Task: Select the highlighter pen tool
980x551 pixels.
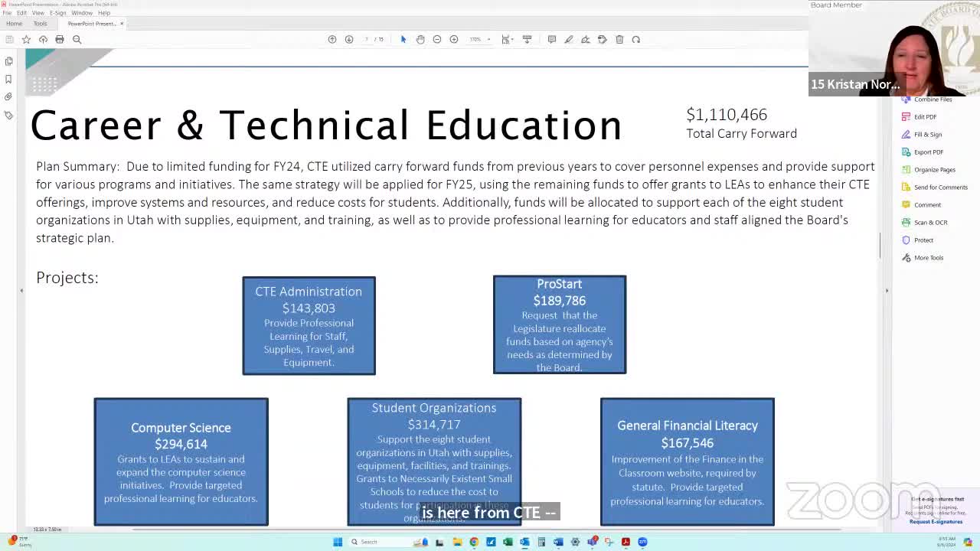Action: pos(569,39)
